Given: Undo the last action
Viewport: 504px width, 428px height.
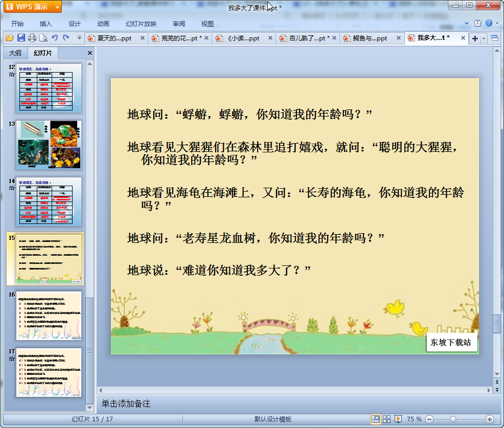Looking at the screenshot, I should tap(55, 38).
